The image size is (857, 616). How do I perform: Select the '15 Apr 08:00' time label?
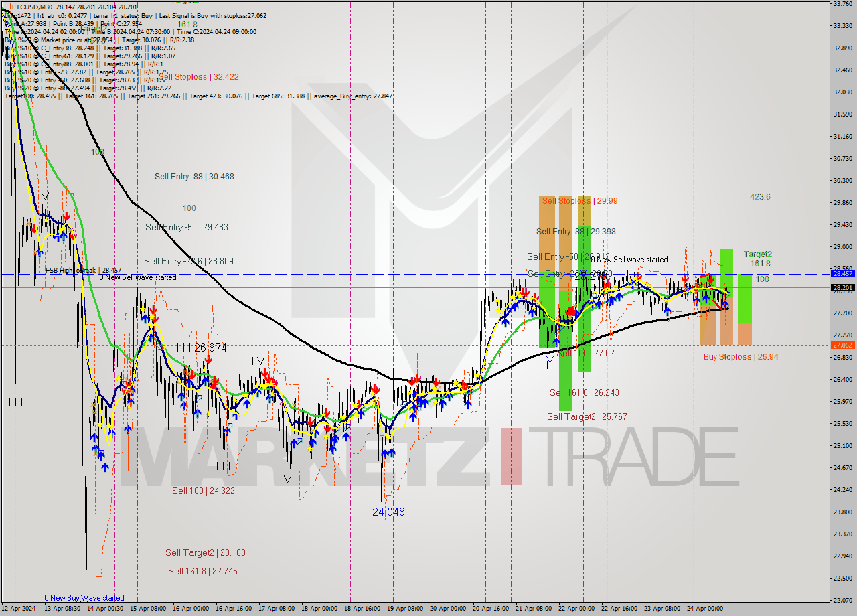pyautogui.click(x=148, y=609)
